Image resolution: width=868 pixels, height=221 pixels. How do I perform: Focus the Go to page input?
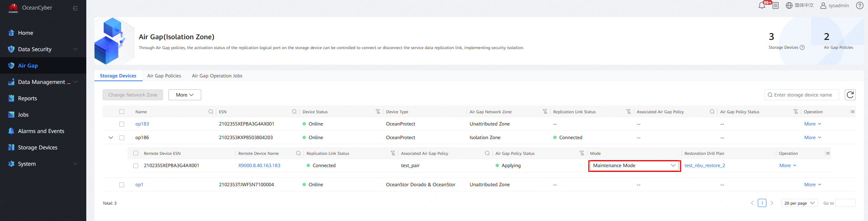click(x=845, y=203)
